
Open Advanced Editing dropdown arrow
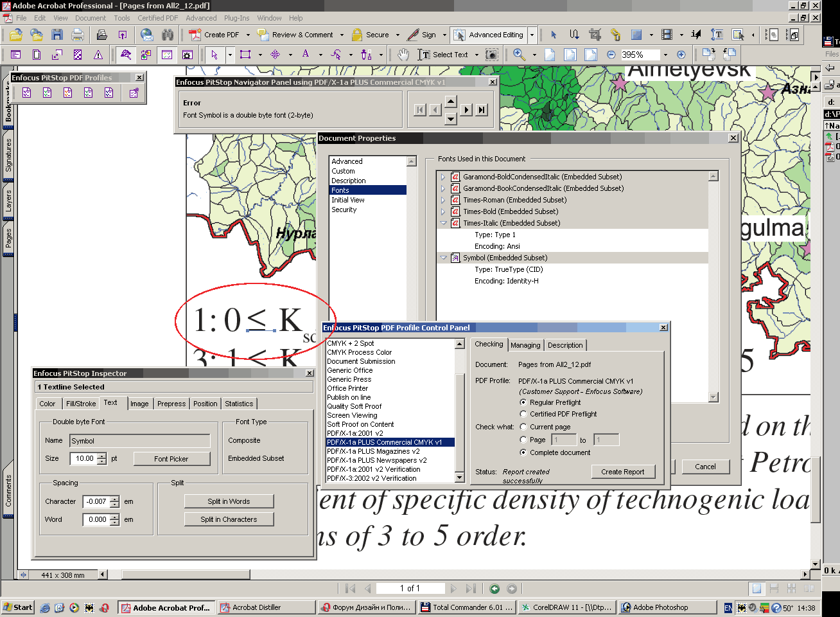point(532,35)
